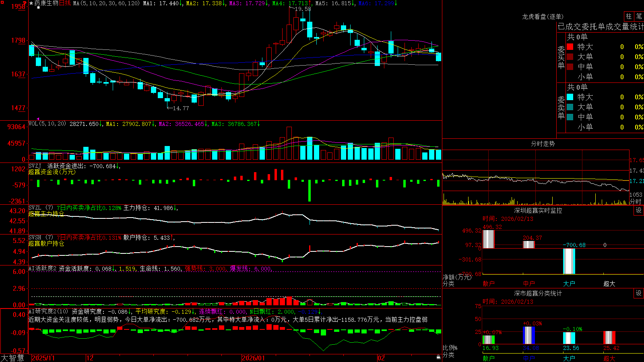Viewport: 644px width, 362px height.
Task: Click the yellow MA2: 17.338 value
Action: [205, 3]
